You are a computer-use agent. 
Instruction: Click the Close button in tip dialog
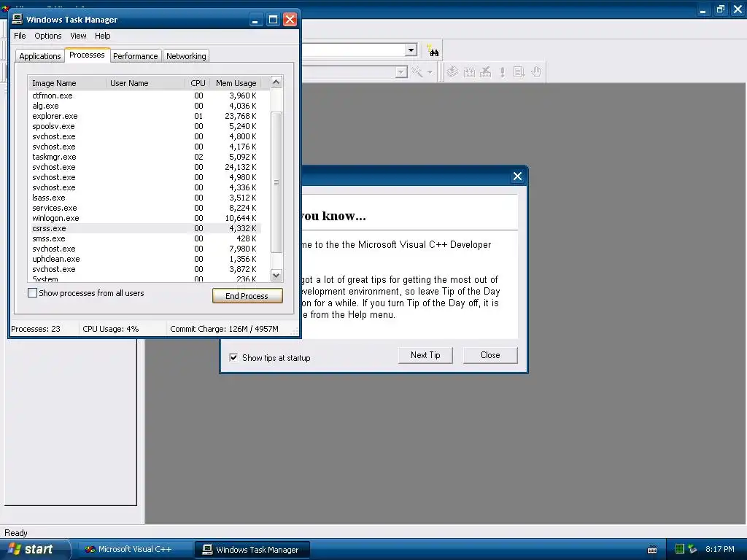tap(490, 355)
